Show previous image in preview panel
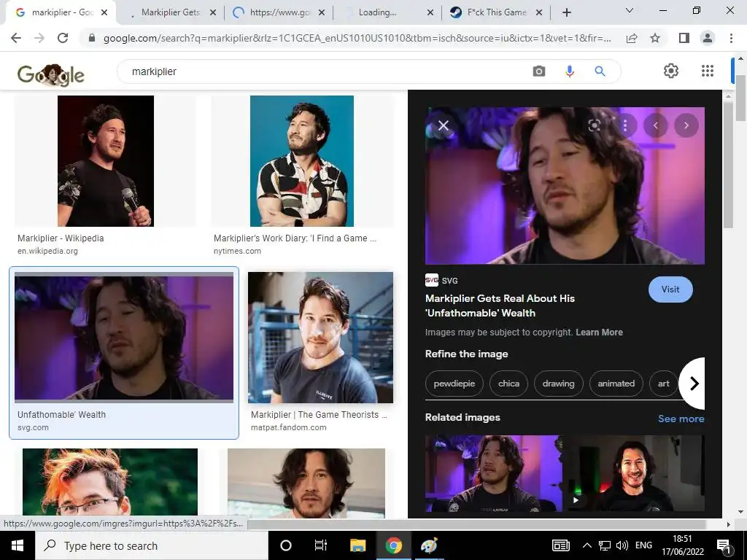The width and height of the screenshot is (747, 560). (656, 125)
